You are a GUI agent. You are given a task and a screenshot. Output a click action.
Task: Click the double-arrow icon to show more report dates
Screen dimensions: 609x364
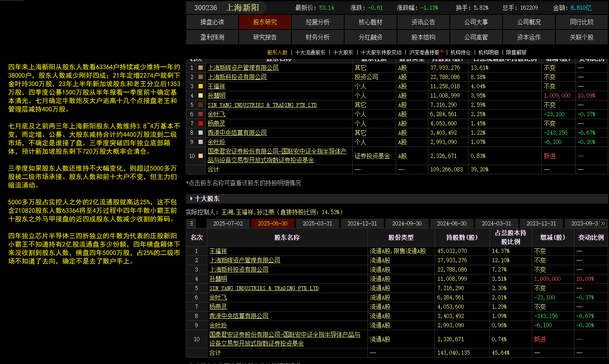pos(603,223)
